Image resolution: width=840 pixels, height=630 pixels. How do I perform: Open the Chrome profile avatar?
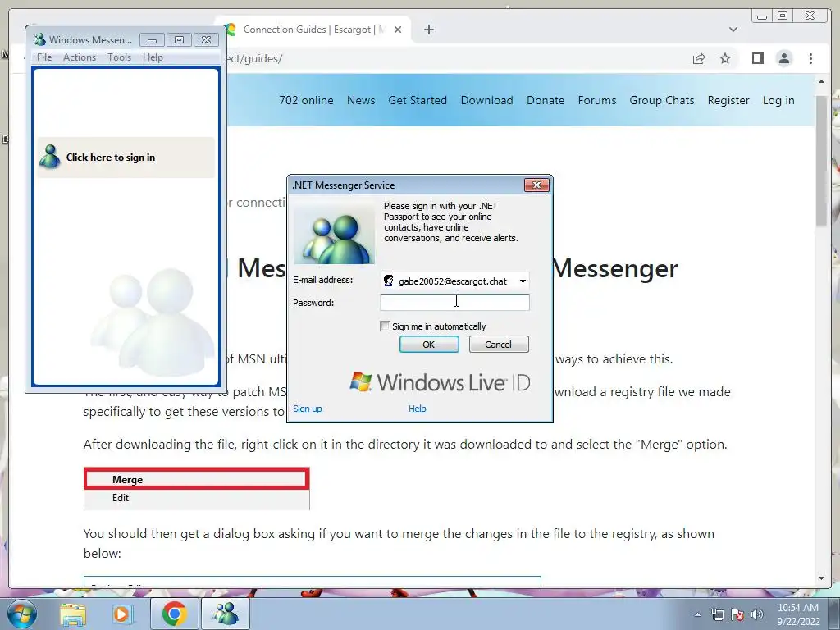click(783, 58)
